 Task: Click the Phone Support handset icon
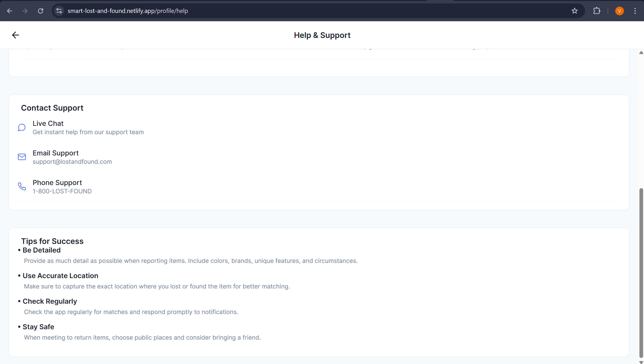click(22, 186)
